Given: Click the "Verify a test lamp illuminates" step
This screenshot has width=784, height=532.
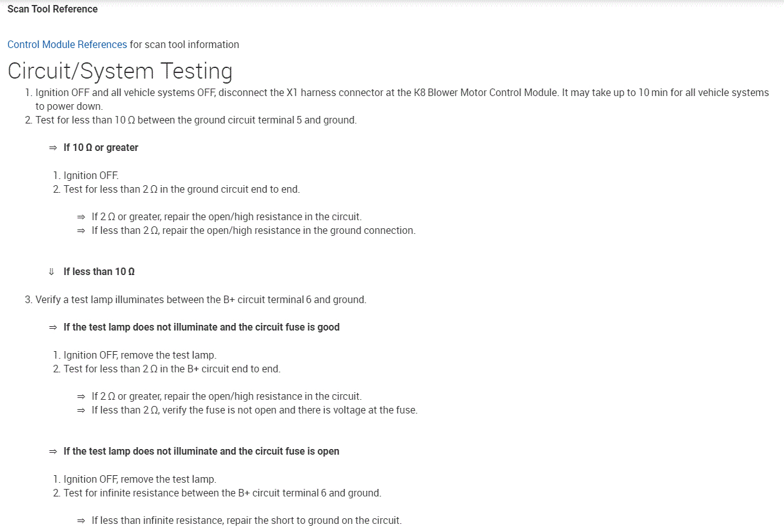Looking at the screenshot, I should [x=200, y=299].
